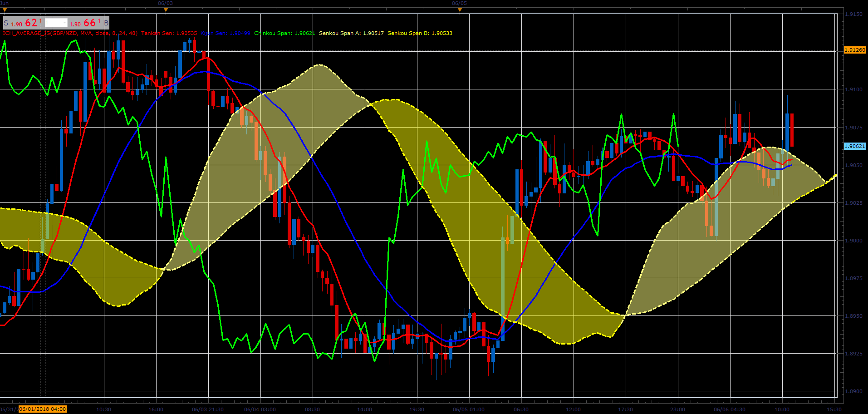Click the 1.9025 price axis label
Image resolution: width=868 pixels, height=414 pixels.
853,203
